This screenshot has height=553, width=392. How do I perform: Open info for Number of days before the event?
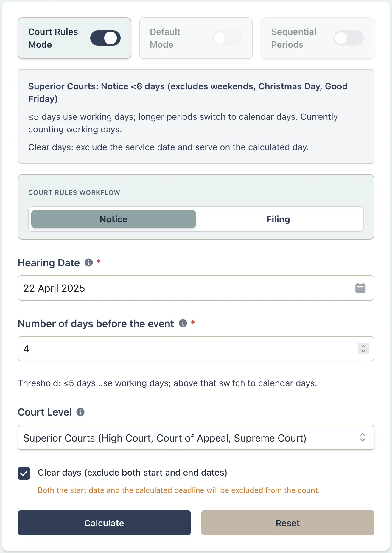pyautogui.click(x=183, y=324)
